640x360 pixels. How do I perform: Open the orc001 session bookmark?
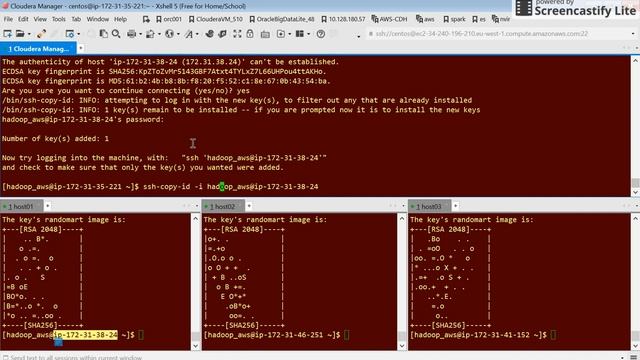(169, 19)
